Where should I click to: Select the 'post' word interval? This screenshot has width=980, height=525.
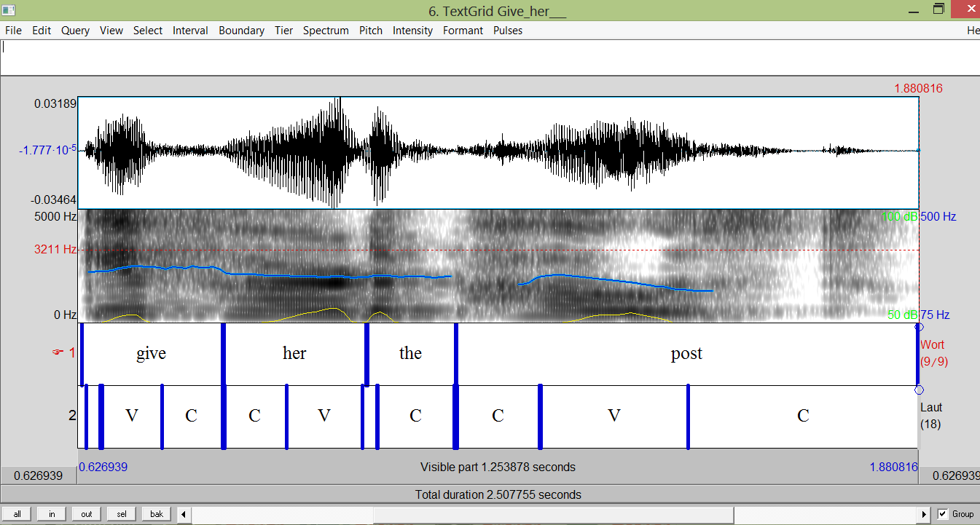(x=686, y=354)
